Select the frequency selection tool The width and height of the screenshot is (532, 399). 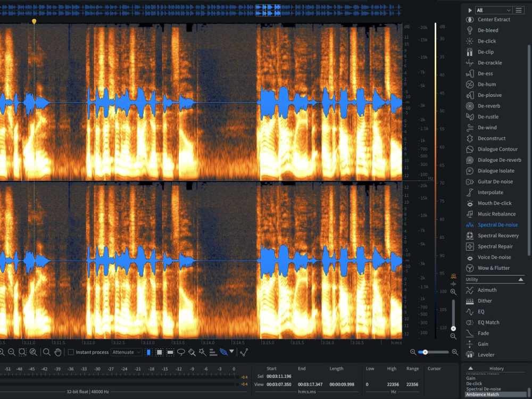pos(170,352)
